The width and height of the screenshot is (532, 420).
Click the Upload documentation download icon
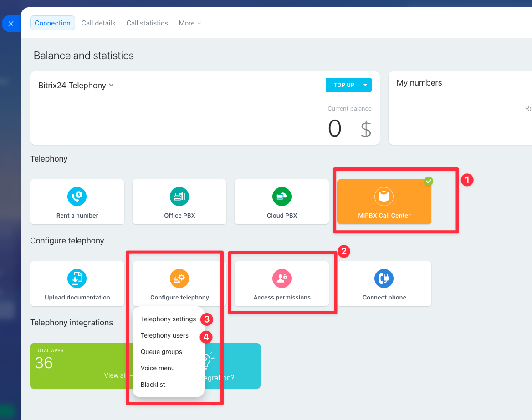pos(77,278)
